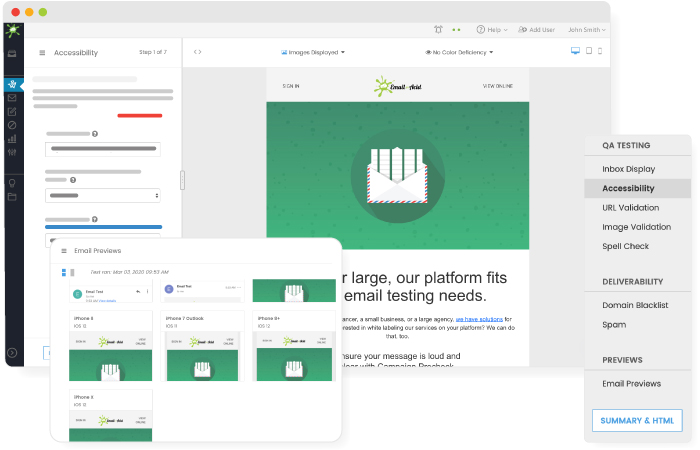Open the envelope email testing sidebar icon
This screenshot has height=450, width=700.
click(12, 98)
